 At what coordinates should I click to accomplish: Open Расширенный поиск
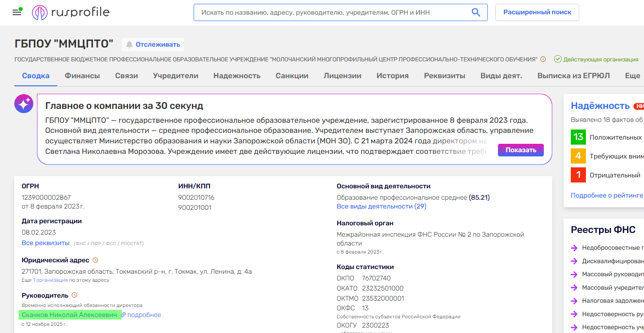click(x=537, y=12)
